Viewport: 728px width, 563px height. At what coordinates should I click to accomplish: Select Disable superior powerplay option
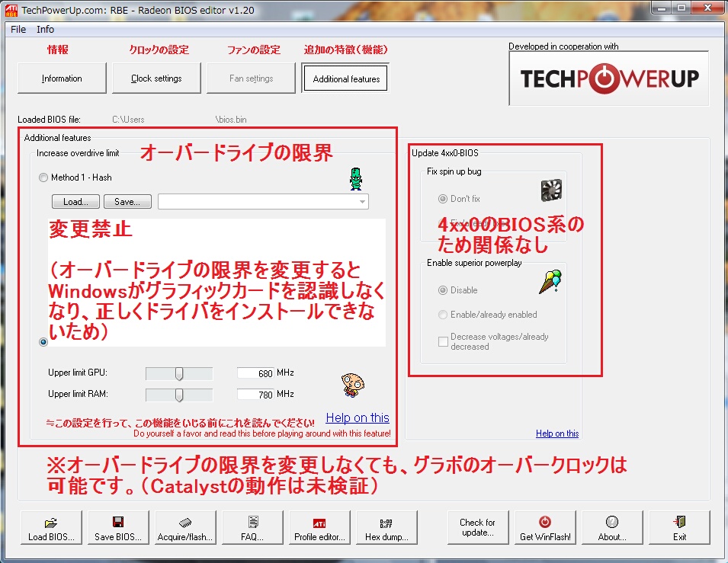coord(443,290)
